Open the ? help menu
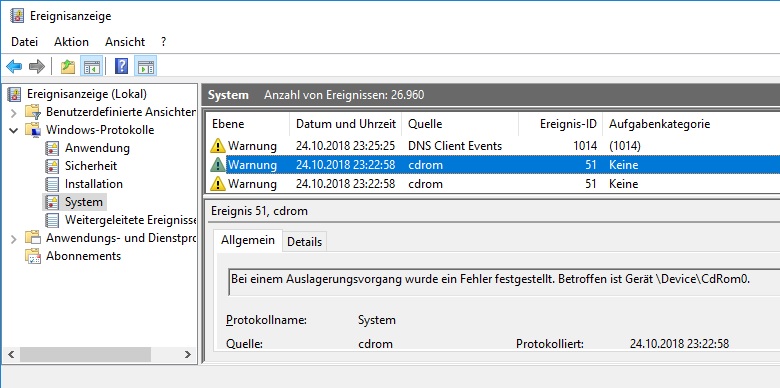The image size is (780, 388). click(164, 42)
